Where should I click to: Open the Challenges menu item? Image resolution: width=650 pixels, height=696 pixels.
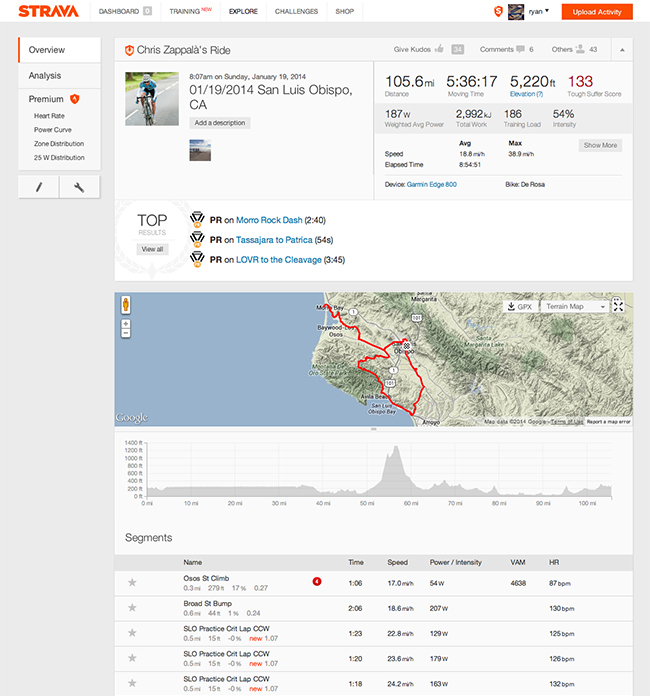click(x=297, y=12)
